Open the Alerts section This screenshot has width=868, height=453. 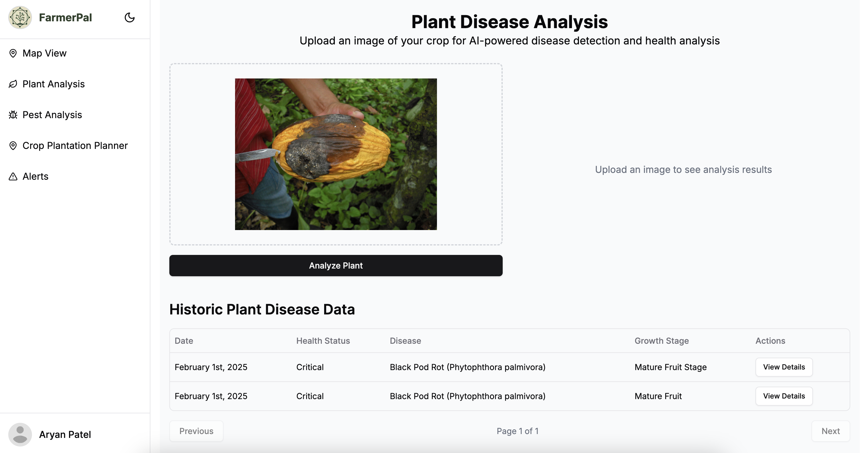pyautogui.click(x=36, y=177)
